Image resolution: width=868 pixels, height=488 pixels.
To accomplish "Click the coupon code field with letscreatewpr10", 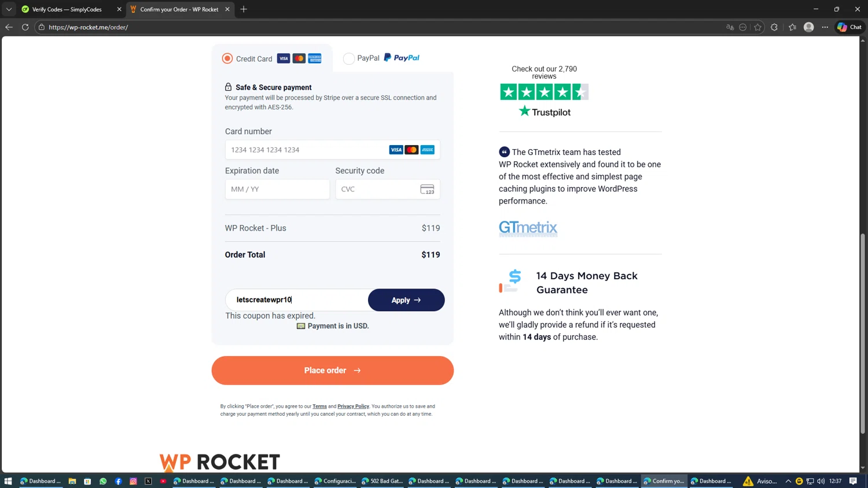I will coord(297,300).
